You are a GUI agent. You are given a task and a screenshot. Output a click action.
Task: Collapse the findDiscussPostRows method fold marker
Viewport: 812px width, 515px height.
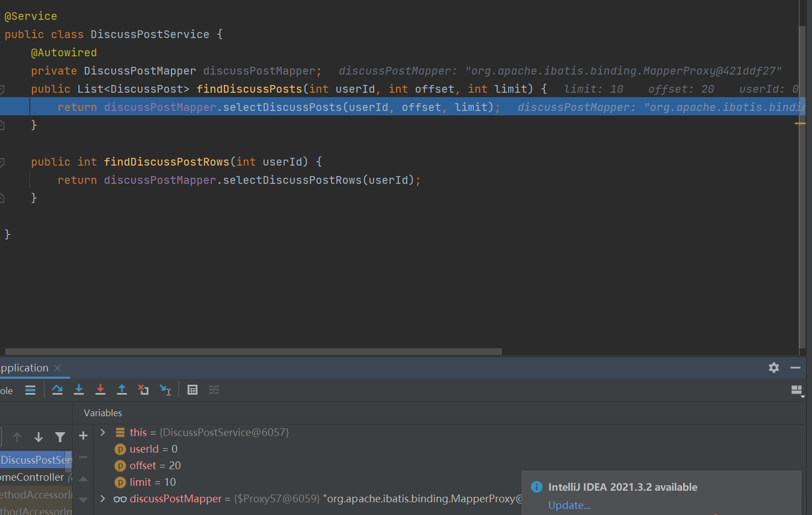(x=2, y=162)
